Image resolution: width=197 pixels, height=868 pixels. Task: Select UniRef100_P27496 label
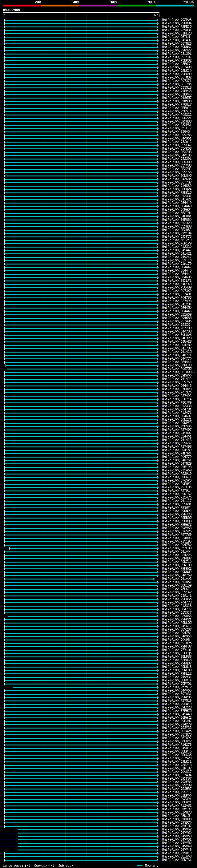[x=176, y=446]
